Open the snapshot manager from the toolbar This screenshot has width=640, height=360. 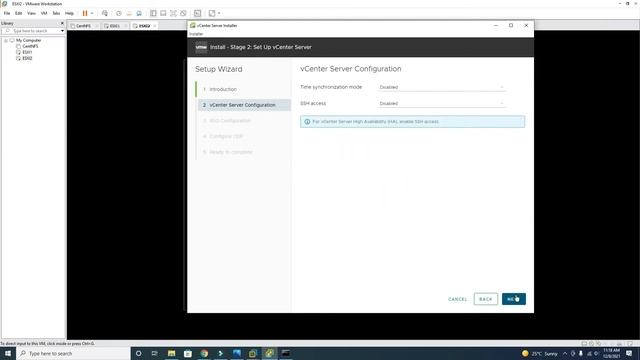click(139, 13)
